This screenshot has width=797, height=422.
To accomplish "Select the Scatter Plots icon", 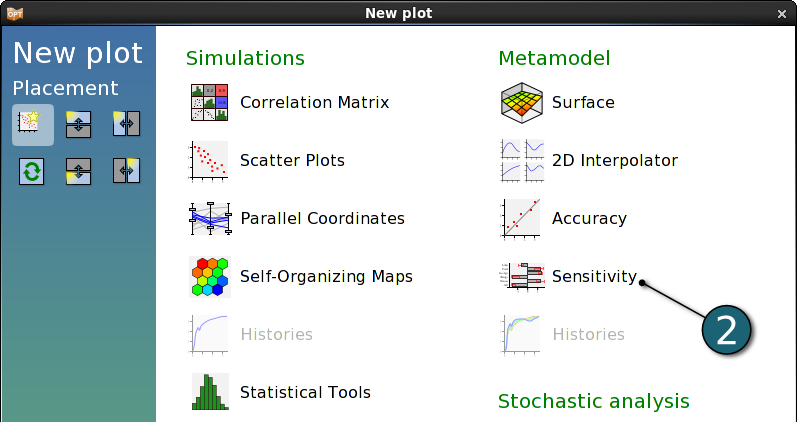I will pos(209,161).
